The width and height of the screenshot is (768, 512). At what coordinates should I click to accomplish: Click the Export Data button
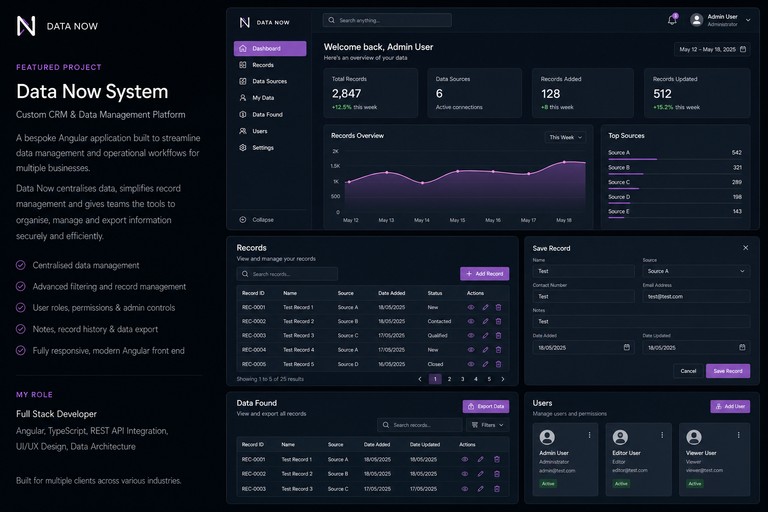coord(486,406)
